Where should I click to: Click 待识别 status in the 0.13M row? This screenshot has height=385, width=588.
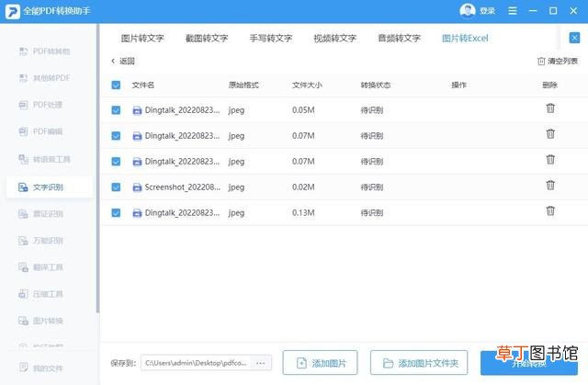pyautogui.click(x=371, y=213)
